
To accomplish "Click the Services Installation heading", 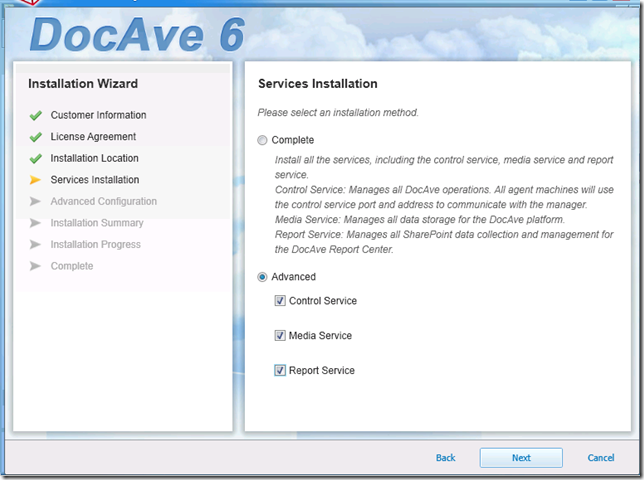I will pyautogui.click(x=317, y=84).
